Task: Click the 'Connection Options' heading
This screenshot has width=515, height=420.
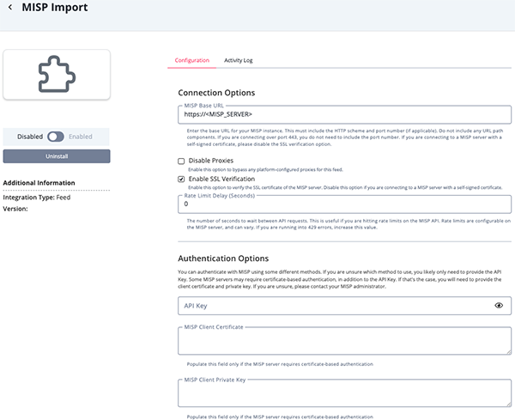Action: pyautogui.click(x=216, y=93)
